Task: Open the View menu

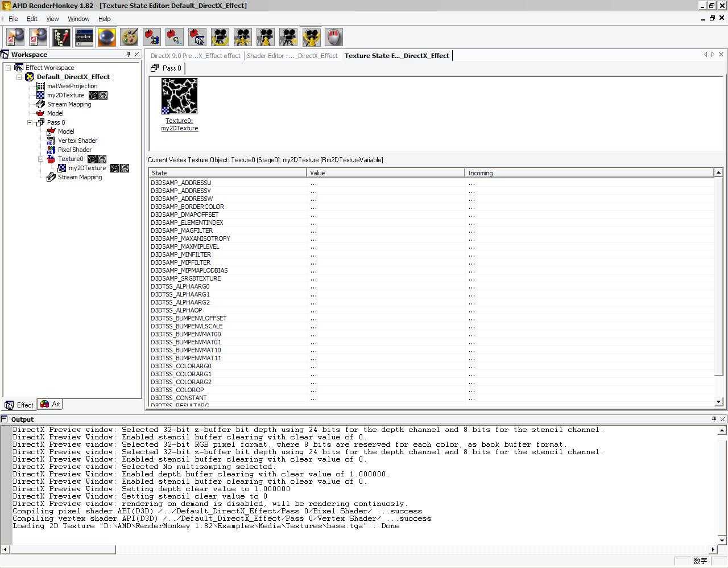Action: point(52,19)
